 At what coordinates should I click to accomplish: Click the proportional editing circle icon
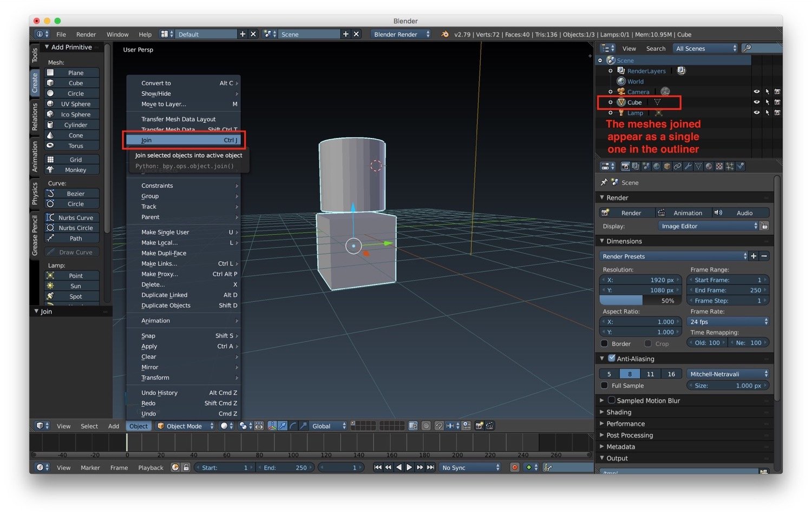pyautogui.click(x=426, y=426)
